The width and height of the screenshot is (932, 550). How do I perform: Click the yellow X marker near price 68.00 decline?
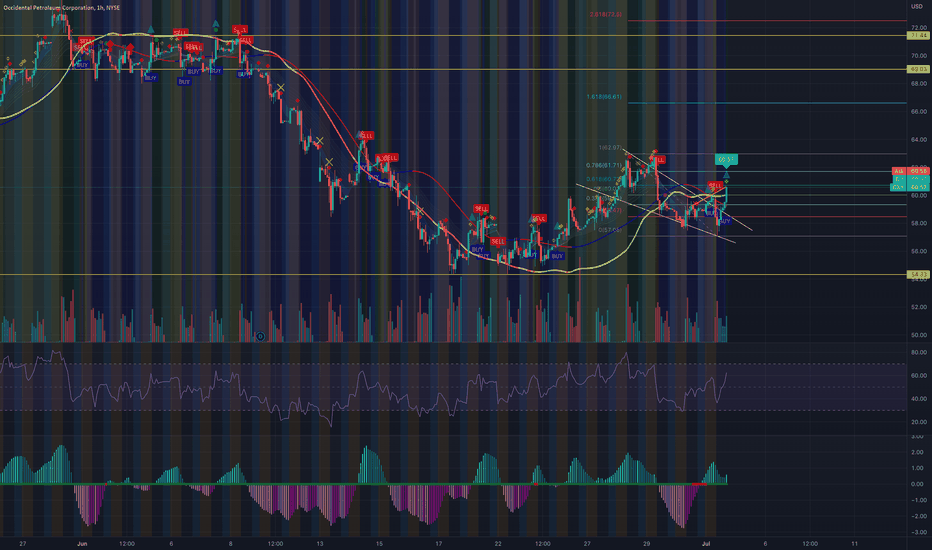(x=281, y=88)
